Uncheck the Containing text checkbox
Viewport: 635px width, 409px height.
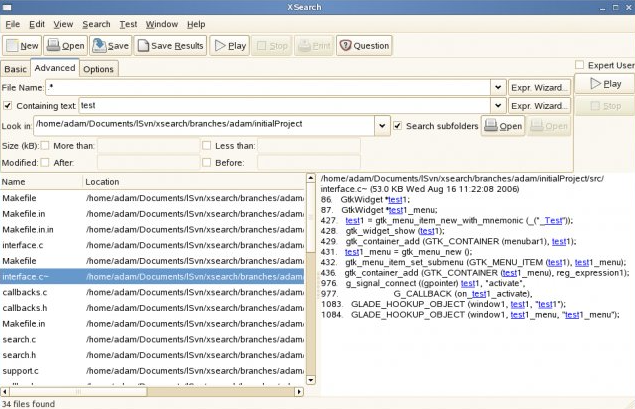[7, 106]
